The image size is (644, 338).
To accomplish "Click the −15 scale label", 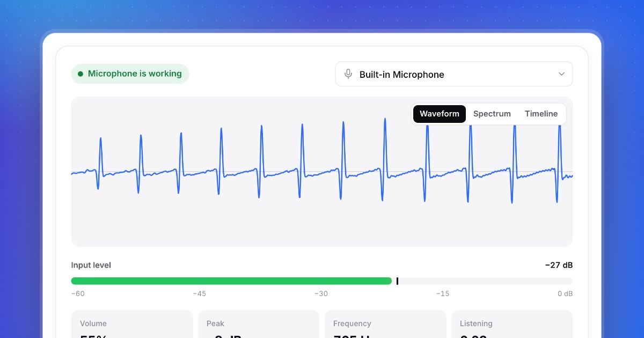I will coord(443,293).
